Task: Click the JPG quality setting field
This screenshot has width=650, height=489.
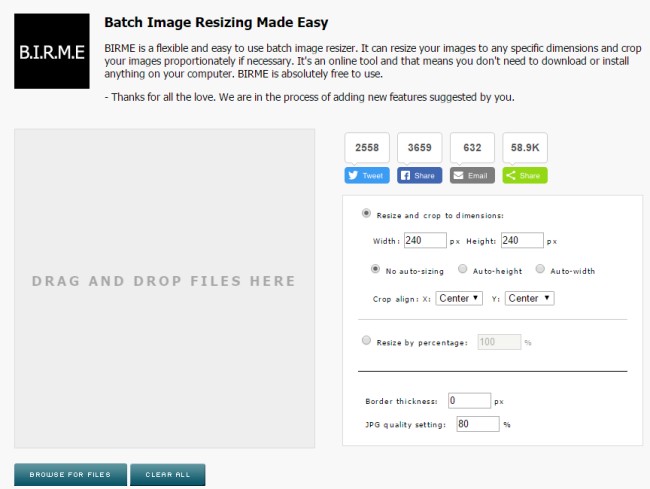Action: pyautogui.click(x=478, y=424)
